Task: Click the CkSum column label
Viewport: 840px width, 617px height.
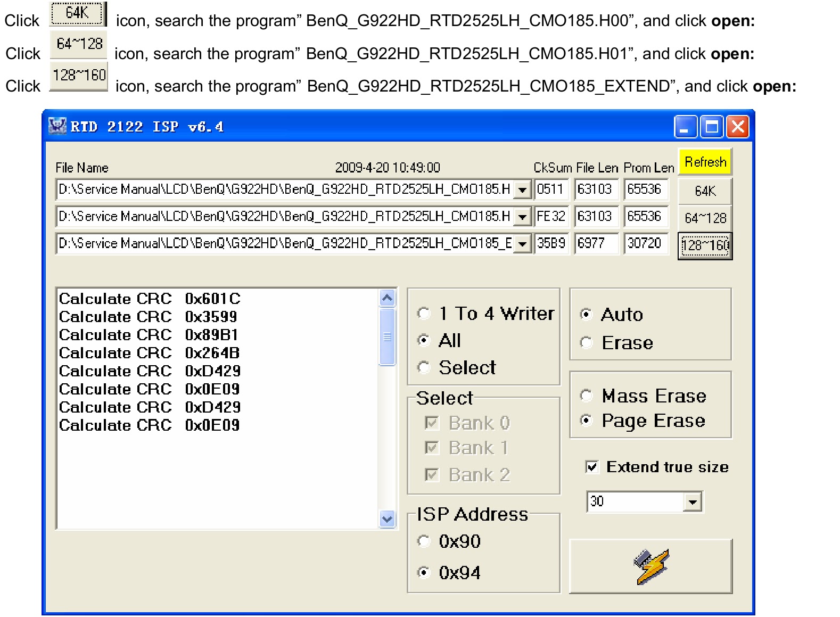Action: (553, 168)
